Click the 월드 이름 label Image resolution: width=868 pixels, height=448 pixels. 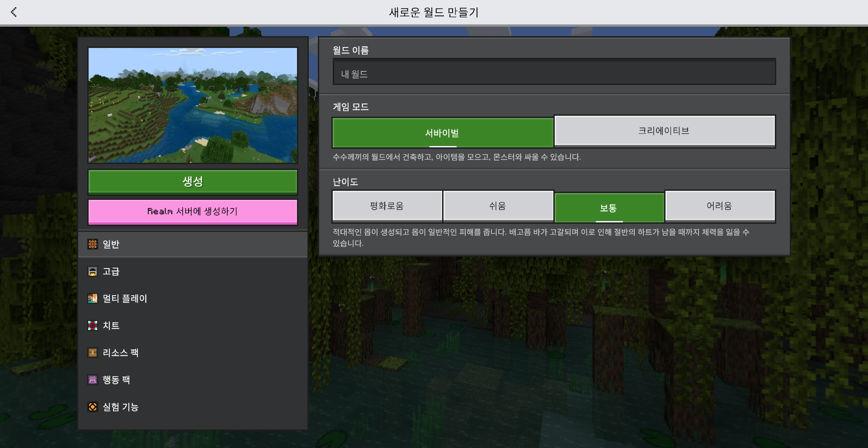(351, 50)
